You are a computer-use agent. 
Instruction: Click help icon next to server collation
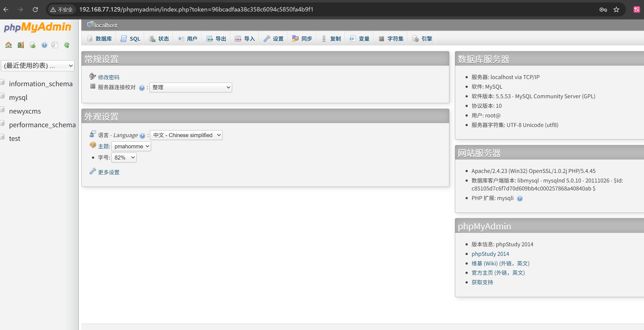[141, 88]
